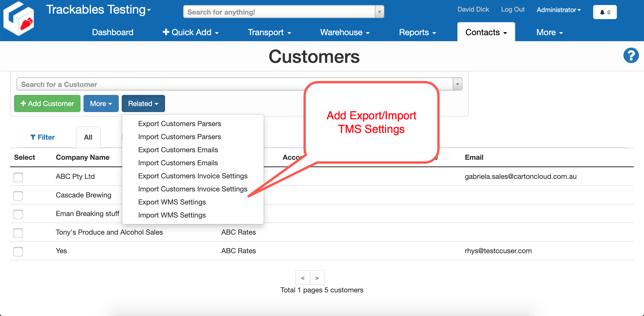Switch to the All tab
Image resolution: width=644 pixels, height=316 pixels.
[x=88, y=137]
